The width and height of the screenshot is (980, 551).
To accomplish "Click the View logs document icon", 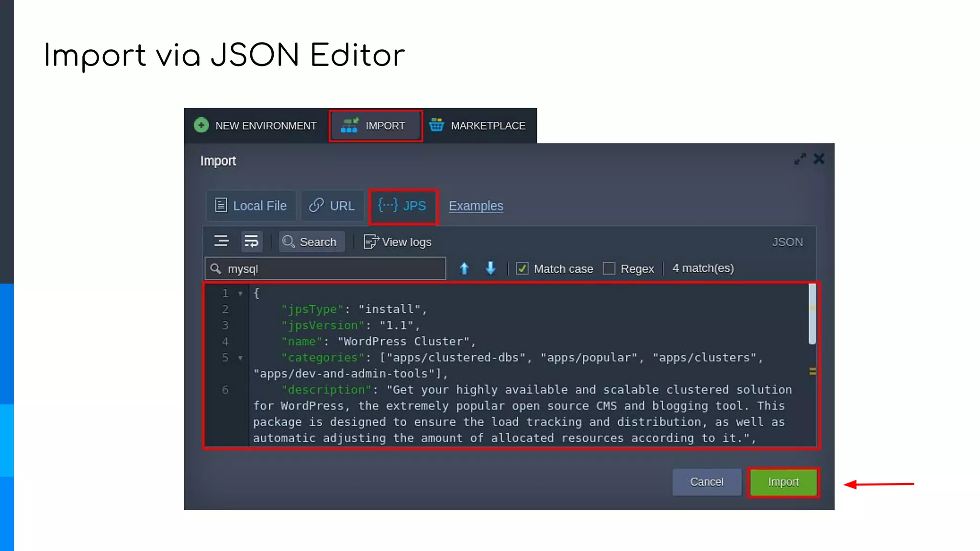I will click(371, 242).
